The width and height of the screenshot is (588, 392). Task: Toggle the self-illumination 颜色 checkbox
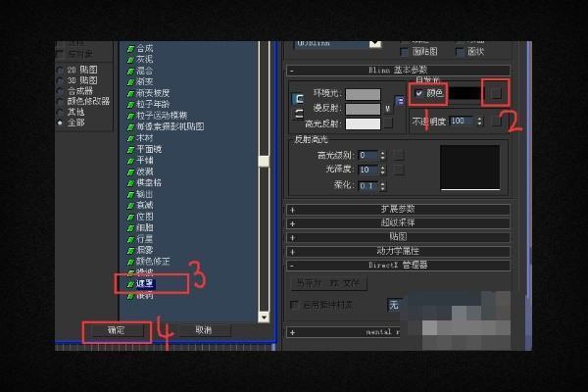click(419, 93)
